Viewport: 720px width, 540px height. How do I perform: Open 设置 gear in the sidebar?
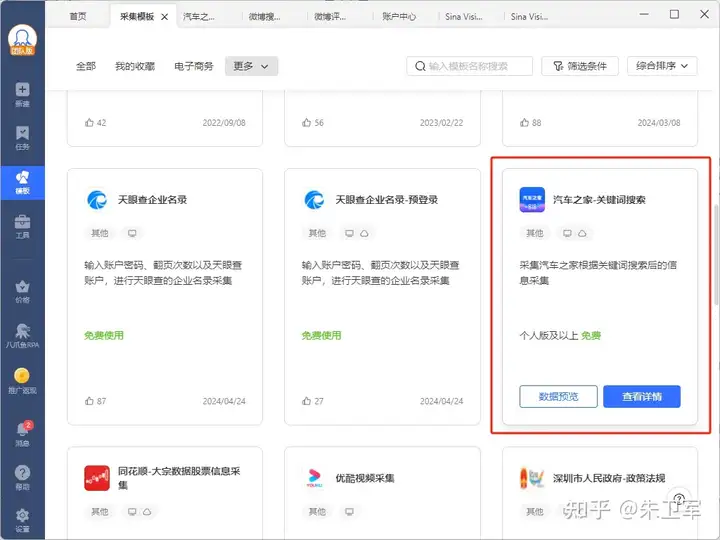point(22,520)
